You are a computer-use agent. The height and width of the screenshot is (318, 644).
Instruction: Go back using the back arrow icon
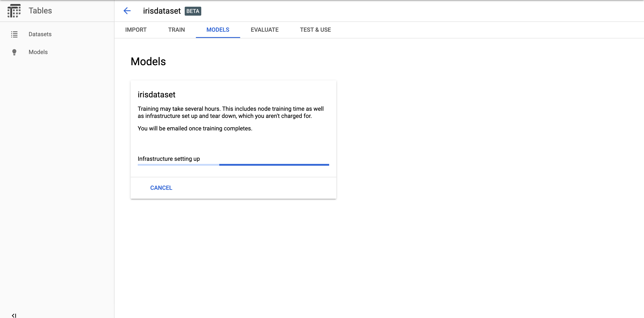click(x=127, y=11)
